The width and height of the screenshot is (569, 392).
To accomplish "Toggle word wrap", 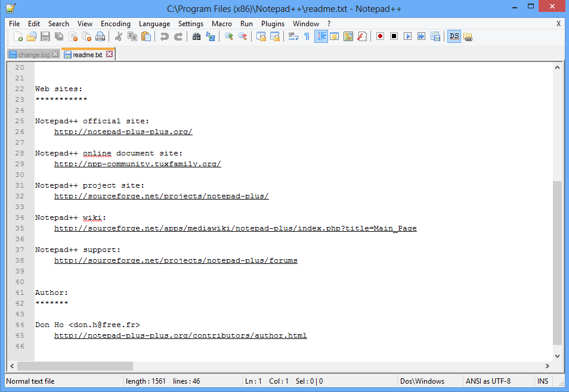I will [x=293, y=36].
